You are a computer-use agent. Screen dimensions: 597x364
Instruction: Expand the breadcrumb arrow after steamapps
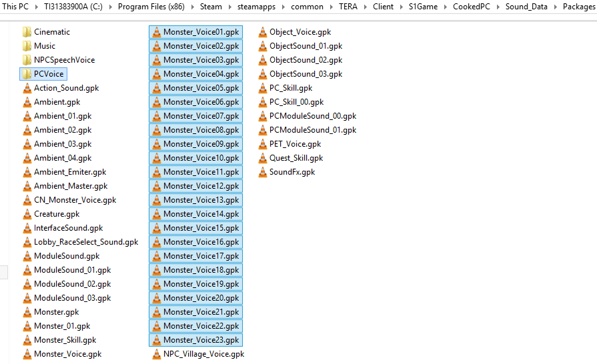283,7
